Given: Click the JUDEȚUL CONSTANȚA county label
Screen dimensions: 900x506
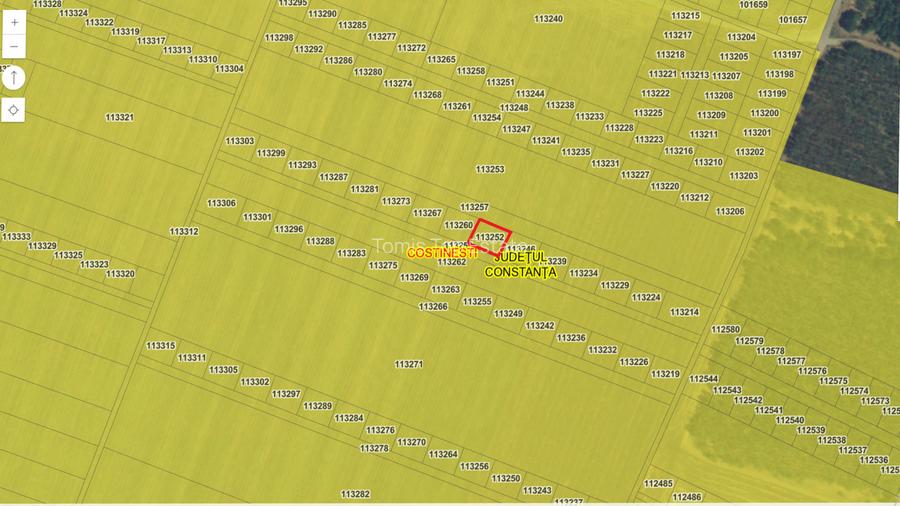Looking at the screenshot, I should [520, 265].
